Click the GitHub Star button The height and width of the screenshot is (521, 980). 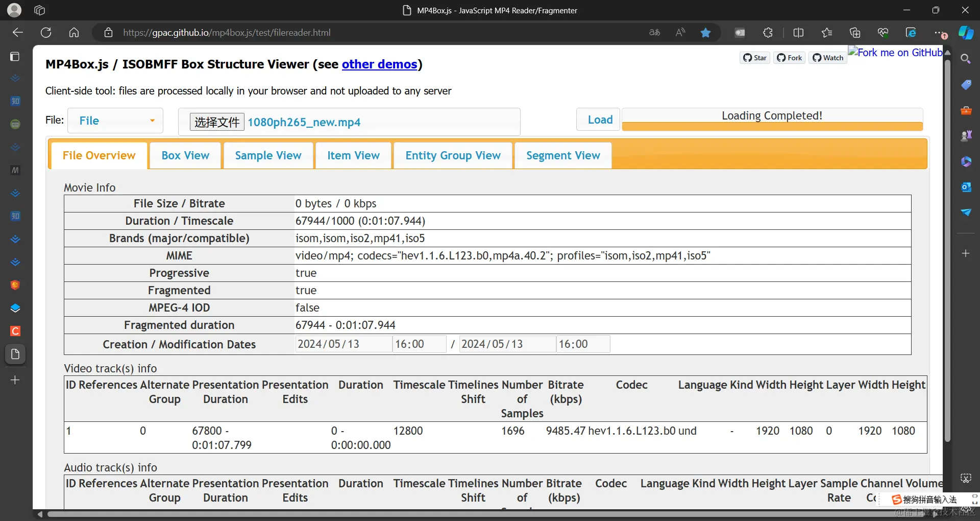754,58
